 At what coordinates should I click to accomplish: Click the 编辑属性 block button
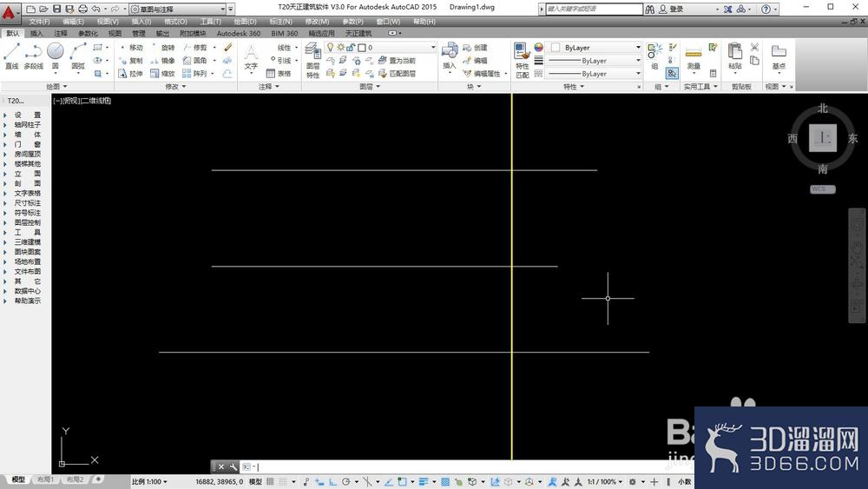pos(481,73)
